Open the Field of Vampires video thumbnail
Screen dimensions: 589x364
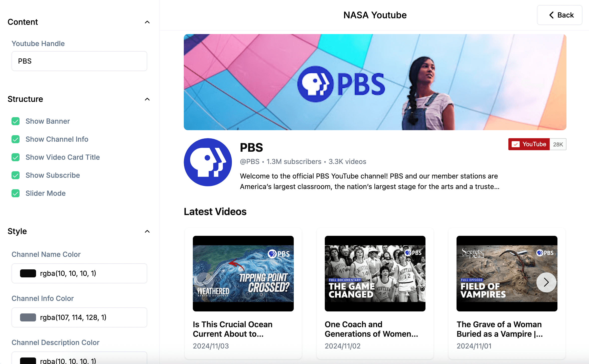click(507, 274)
